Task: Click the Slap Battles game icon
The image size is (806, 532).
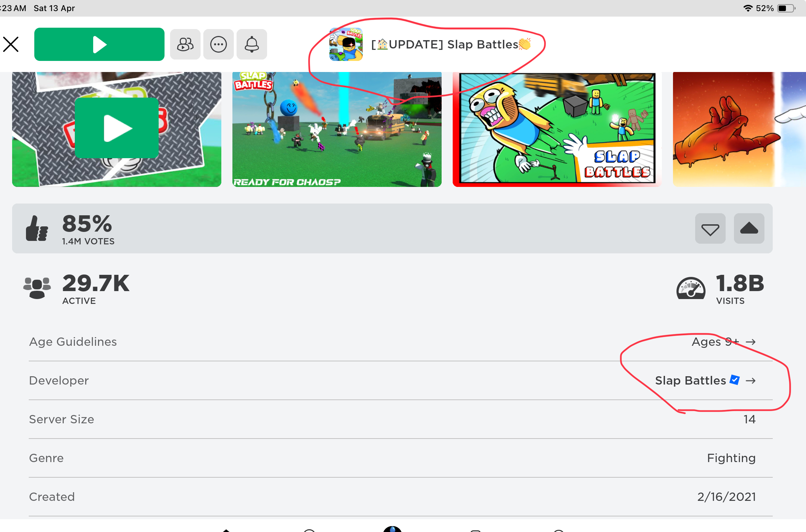Action: pyautogui.click(x=346, y=44)
